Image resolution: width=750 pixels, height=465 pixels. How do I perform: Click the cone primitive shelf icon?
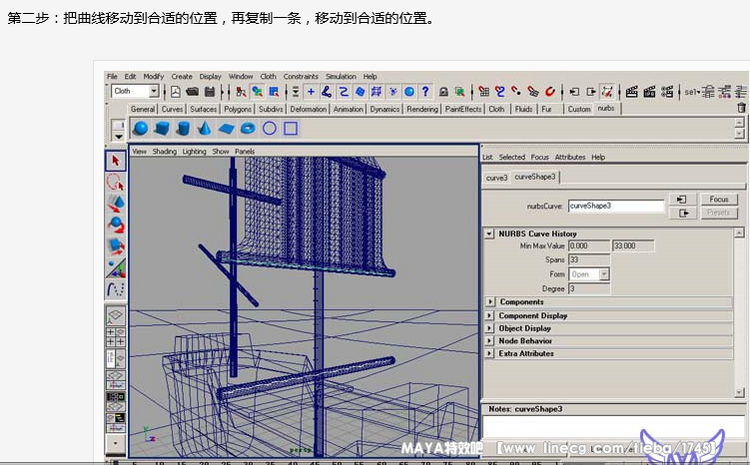click(204, 128)
